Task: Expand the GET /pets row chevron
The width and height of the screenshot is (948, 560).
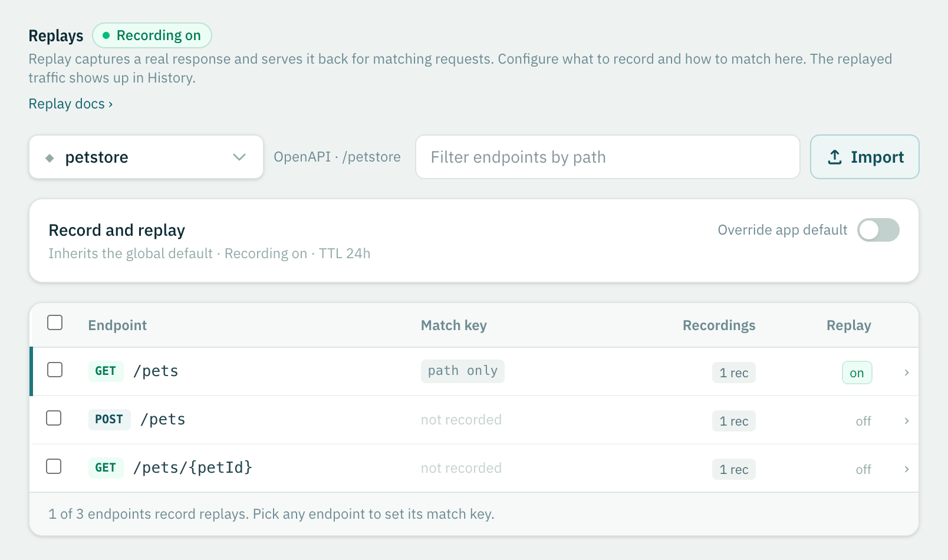Action: point(907,373)
